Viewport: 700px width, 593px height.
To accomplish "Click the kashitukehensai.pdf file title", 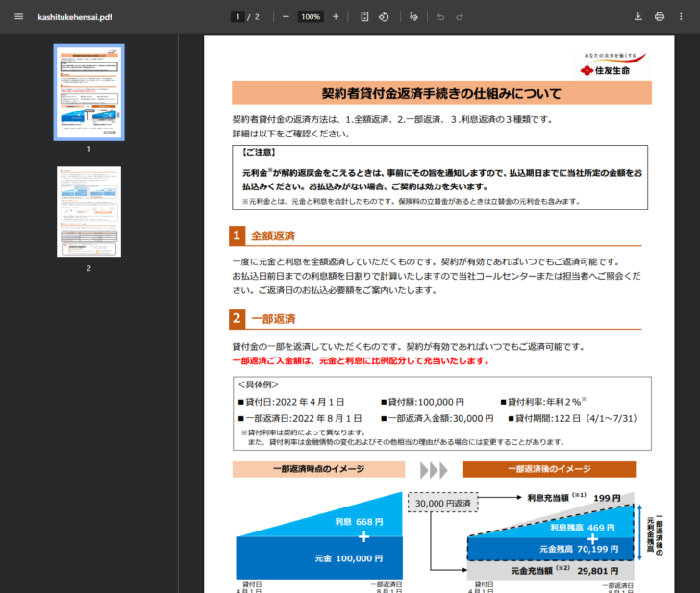I will pyautogui.click(x=75, y=17).
